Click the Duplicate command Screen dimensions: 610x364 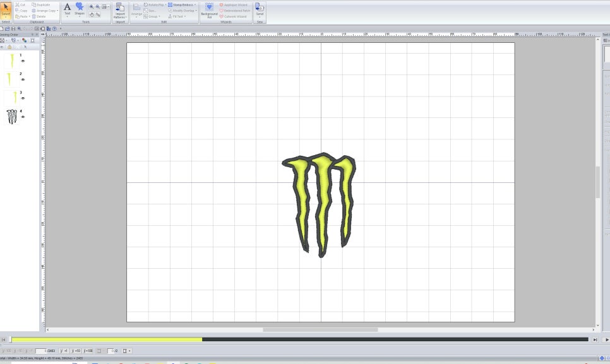[41, 4]
